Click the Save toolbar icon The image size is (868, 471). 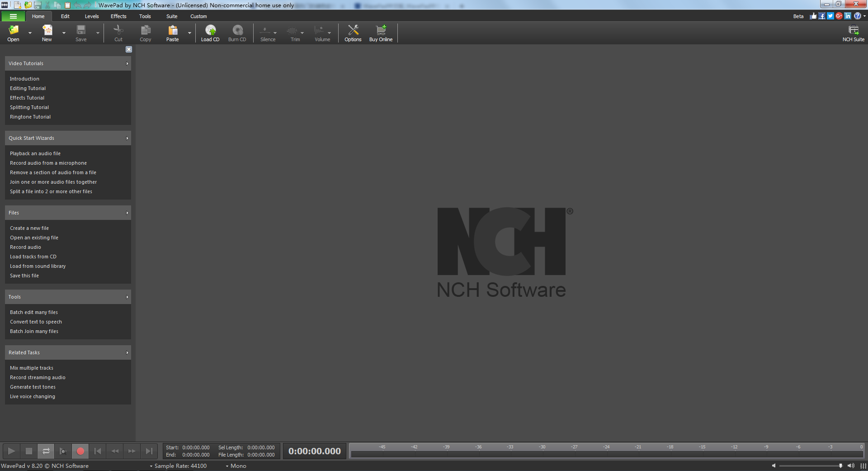(x=81, y=30)
